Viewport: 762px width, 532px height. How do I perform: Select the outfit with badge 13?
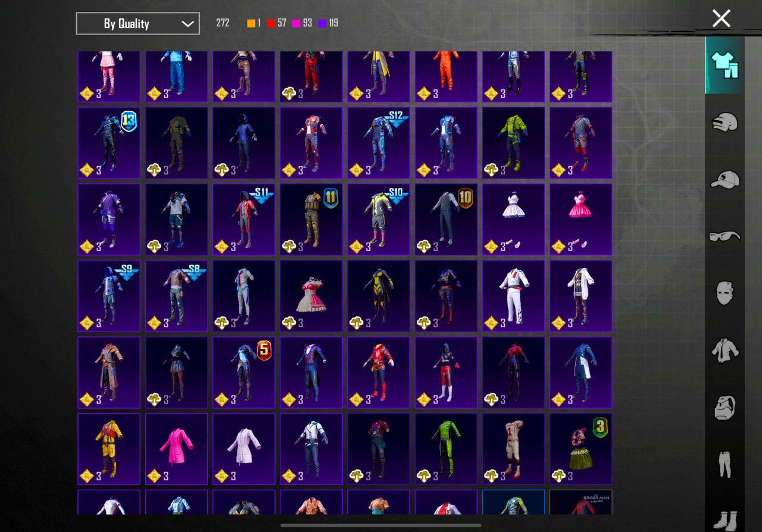pyautogui.click(x=109, y=143)
